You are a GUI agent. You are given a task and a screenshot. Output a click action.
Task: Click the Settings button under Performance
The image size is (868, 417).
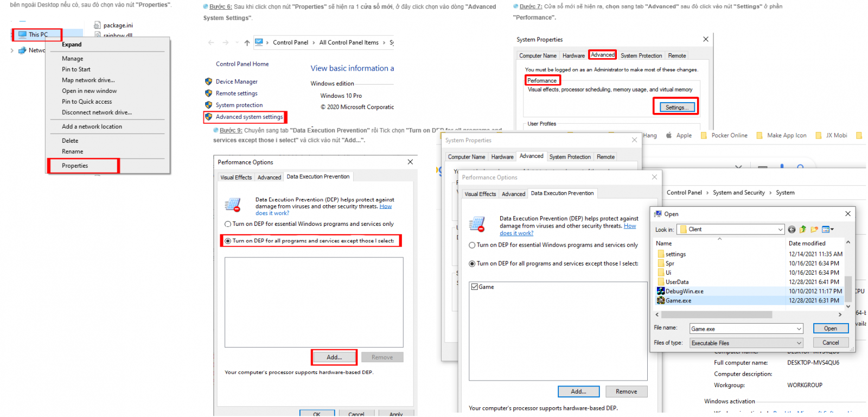pos(676,108)
